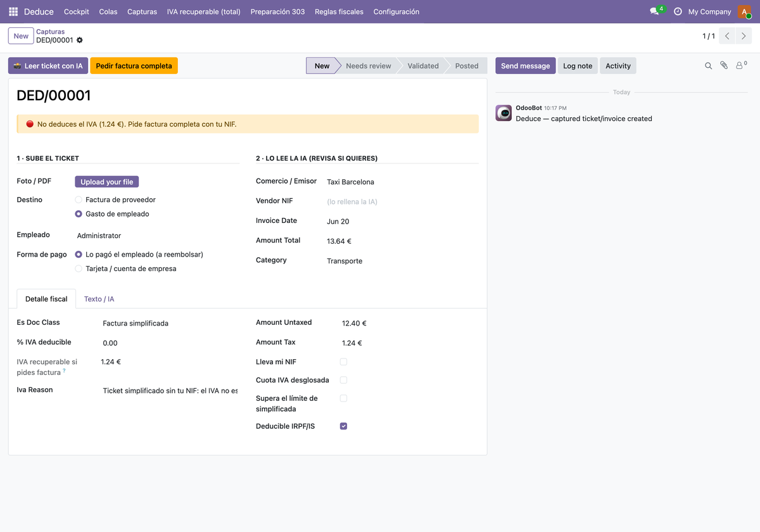Enable the Lleva mi NIF checkbox
This screenshot has width=760, height=532.
(x=343, y=362)
